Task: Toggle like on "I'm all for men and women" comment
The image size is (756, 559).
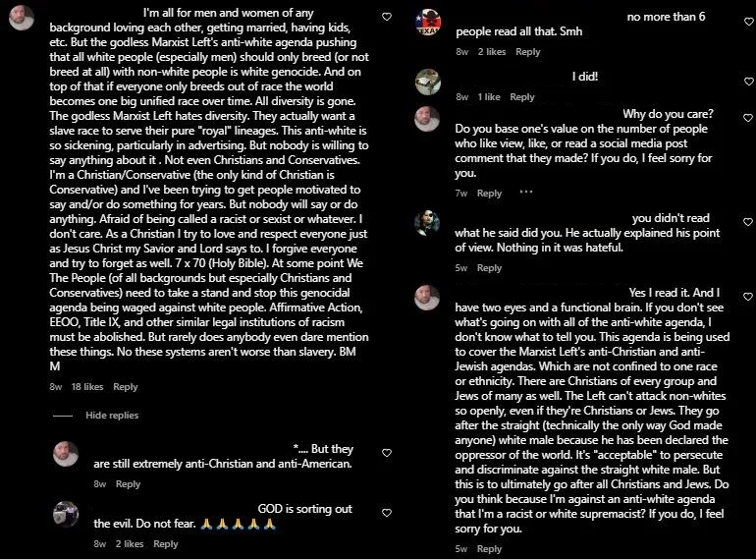Action: coord(386,17)
